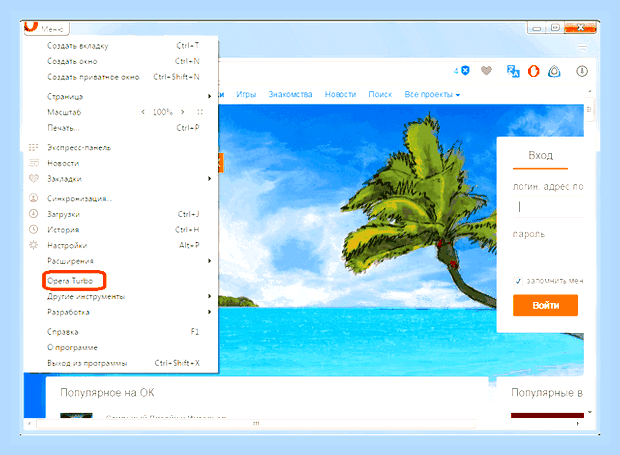
Task: Increase zoom with right arrow
Action: (183, 112)
